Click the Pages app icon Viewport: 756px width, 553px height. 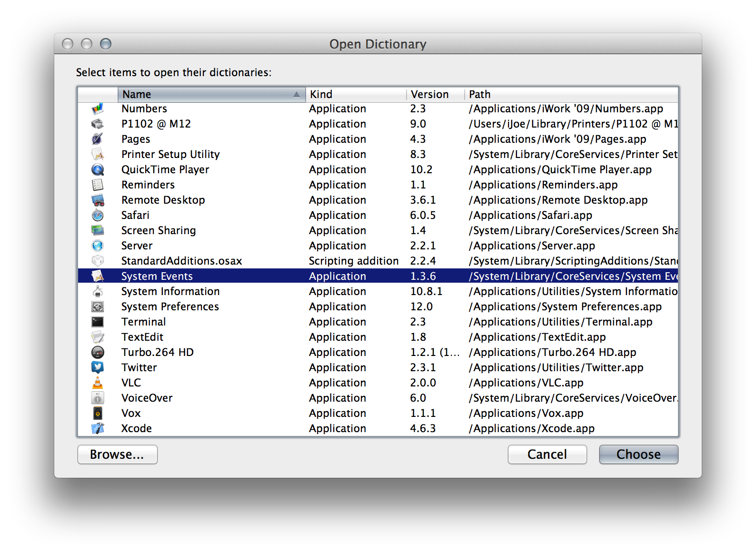tap(98, 139)
